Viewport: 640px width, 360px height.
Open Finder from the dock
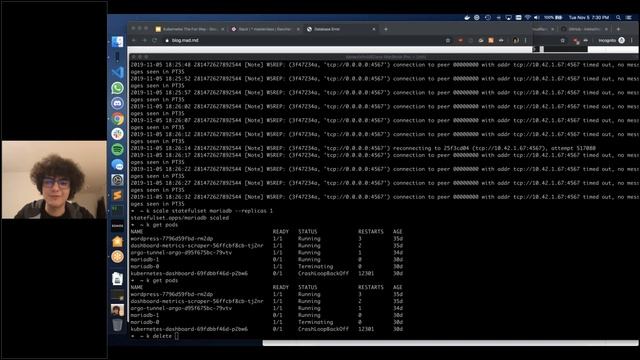point(118,42)
